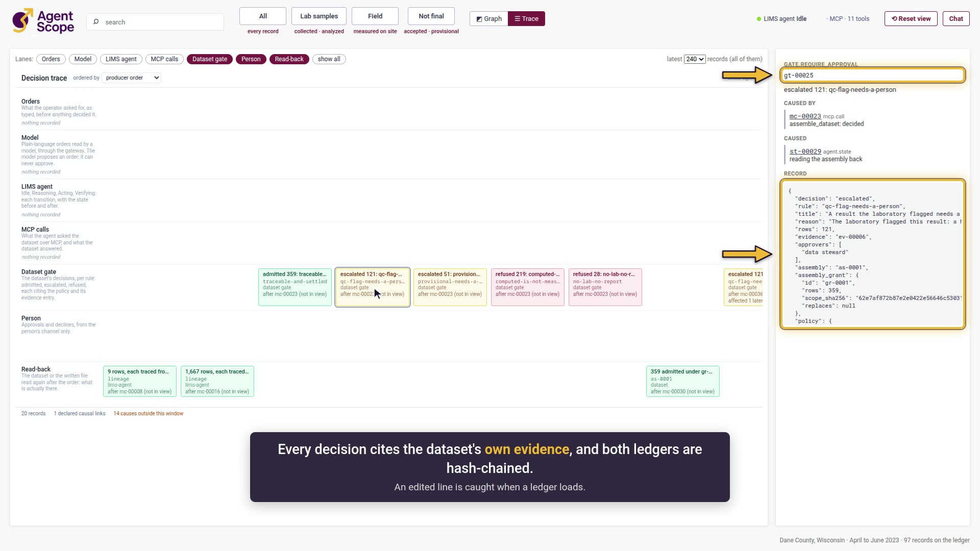Follow the mc-00023 cause link
Screen dimensions: 980x551
tap(805, 116)
